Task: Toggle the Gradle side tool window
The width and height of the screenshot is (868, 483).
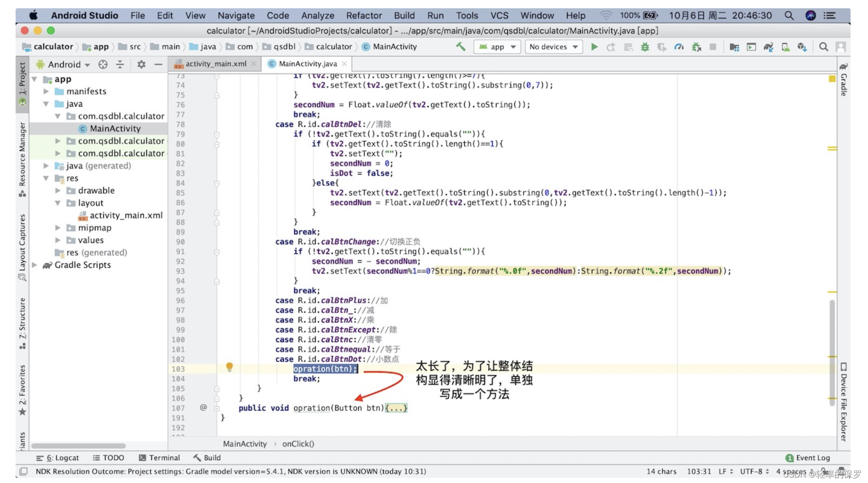Action: click(843, 79)
